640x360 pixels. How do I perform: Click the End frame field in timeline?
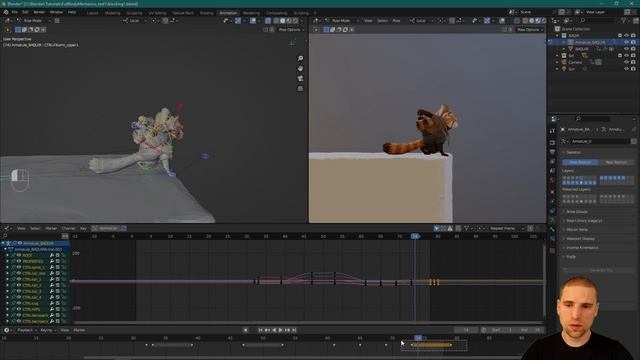point(531,330)
